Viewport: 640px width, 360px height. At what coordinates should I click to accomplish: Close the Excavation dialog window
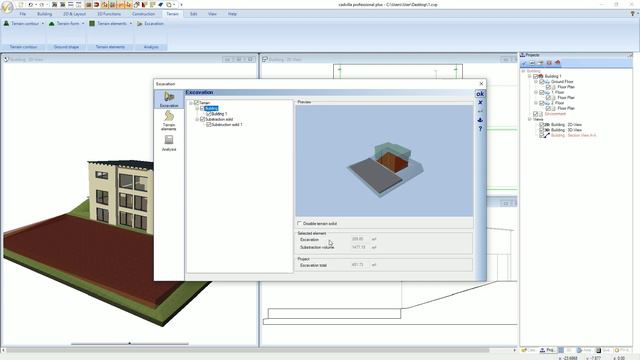[x=481, y=83]
